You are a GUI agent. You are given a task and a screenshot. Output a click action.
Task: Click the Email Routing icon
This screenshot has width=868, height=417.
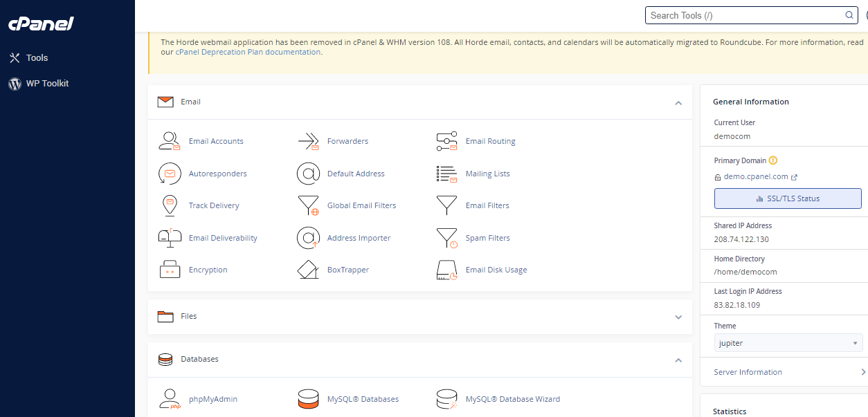(446, 141)
